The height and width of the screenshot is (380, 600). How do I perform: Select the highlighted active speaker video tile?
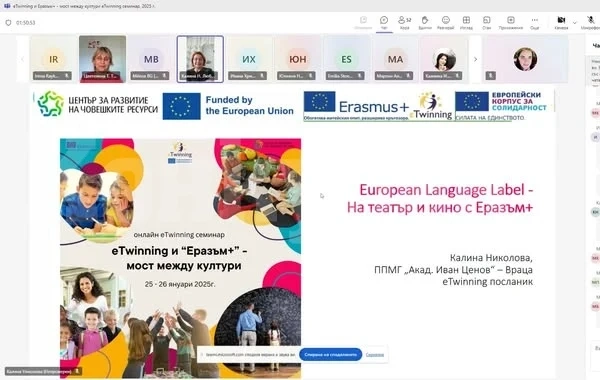click(200, 59)
